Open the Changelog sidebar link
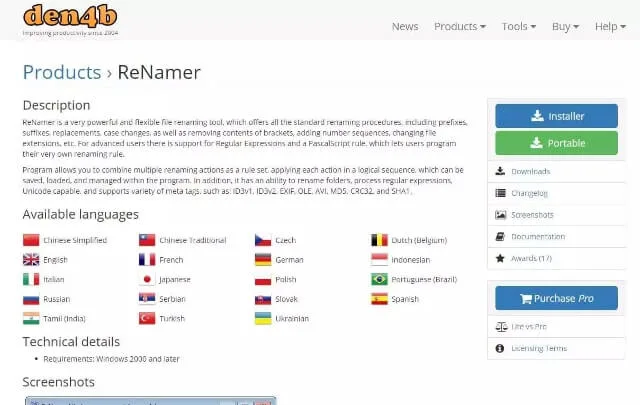Image resolution: width=640 pixels, height=405 pixels. [x=529, y=193]
